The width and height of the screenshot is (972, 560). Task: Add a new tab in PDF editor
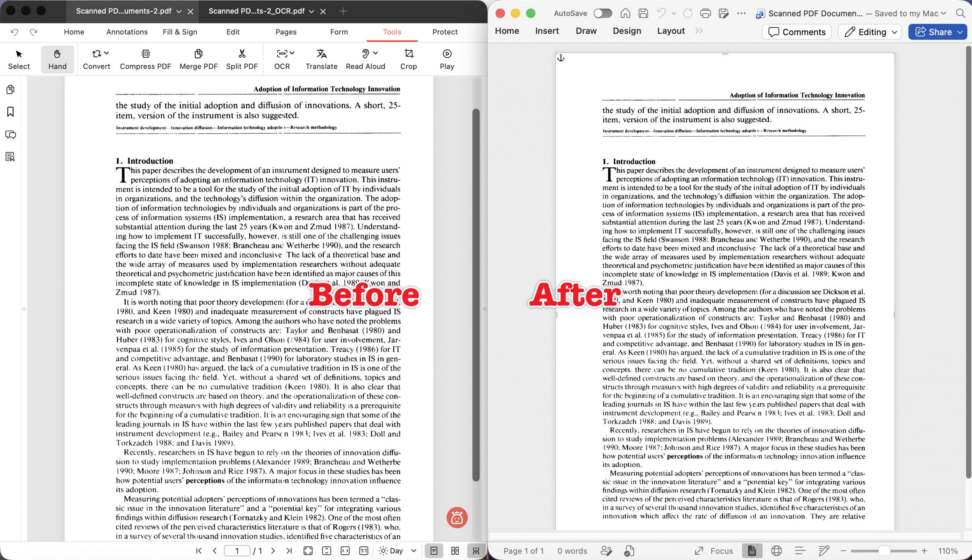tap(343, 11)
